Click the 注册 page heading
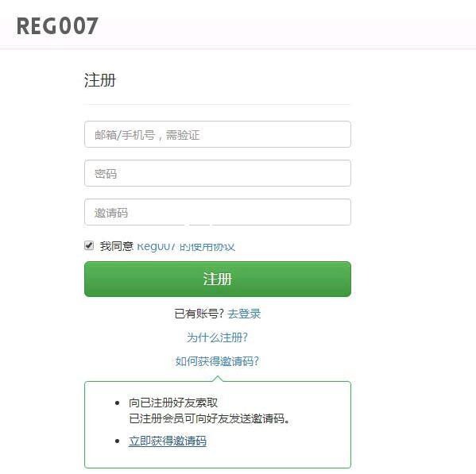476x474 pixels. (x=100, y=80)
